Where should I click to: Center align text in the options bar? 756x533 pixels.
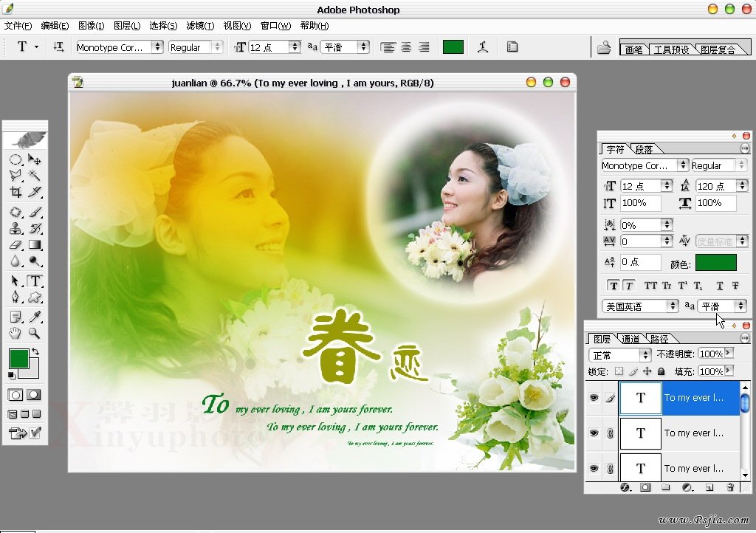tap(406, 47)
